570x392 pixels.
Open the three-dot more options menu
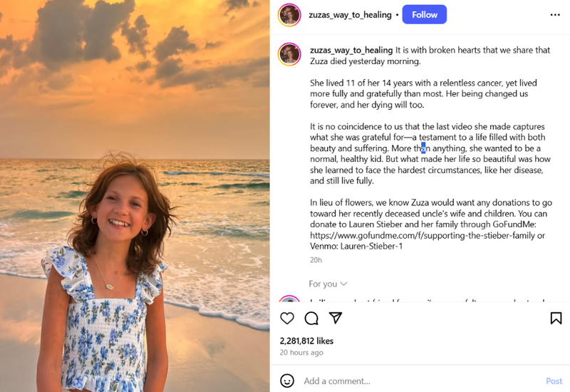tap(555, 15)
